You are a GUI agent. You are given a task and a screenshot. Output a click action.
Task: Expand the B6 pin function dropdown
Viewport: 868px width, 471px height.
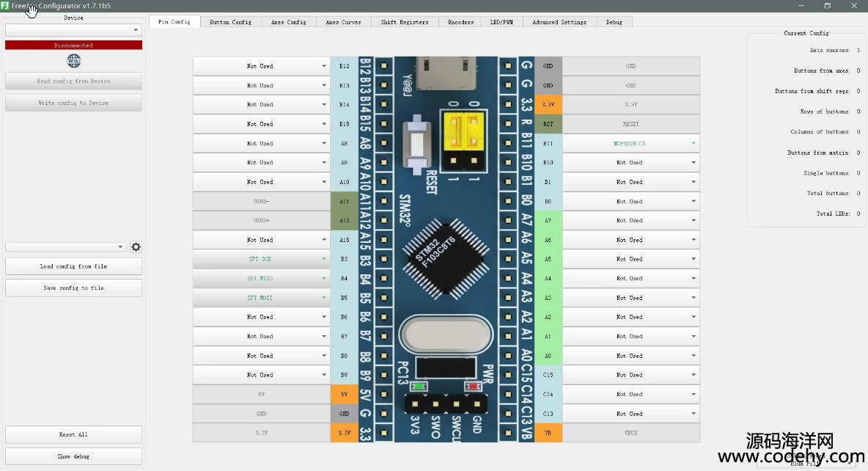click(x=261, y=317)
